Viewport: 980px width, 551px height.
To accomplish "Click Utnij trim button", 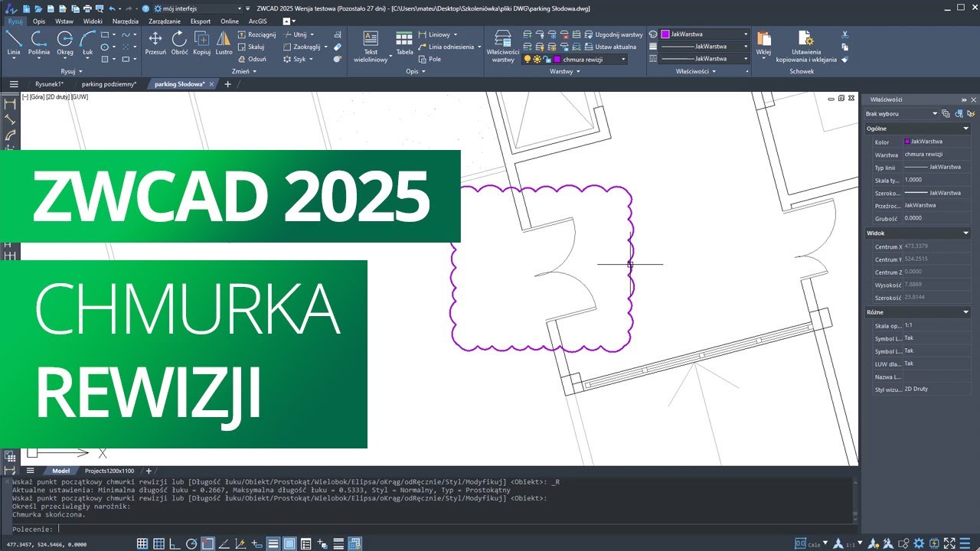I will click(299, 34).
